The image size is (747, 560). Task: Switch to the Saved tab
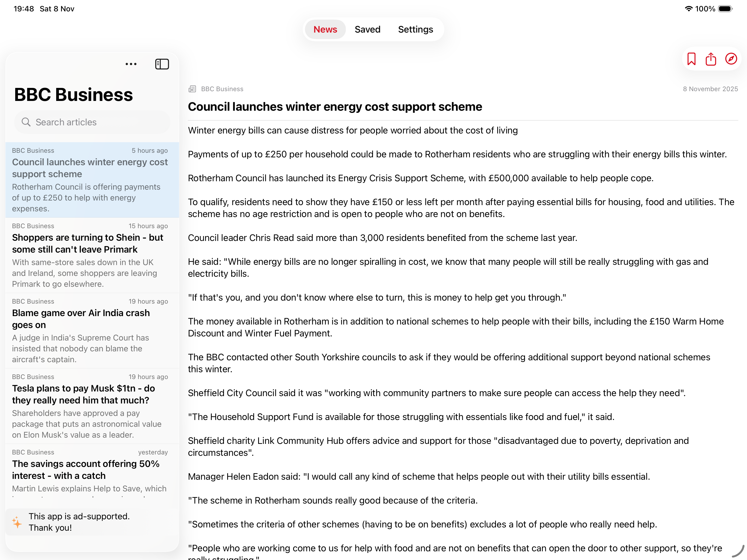(367, 29)
